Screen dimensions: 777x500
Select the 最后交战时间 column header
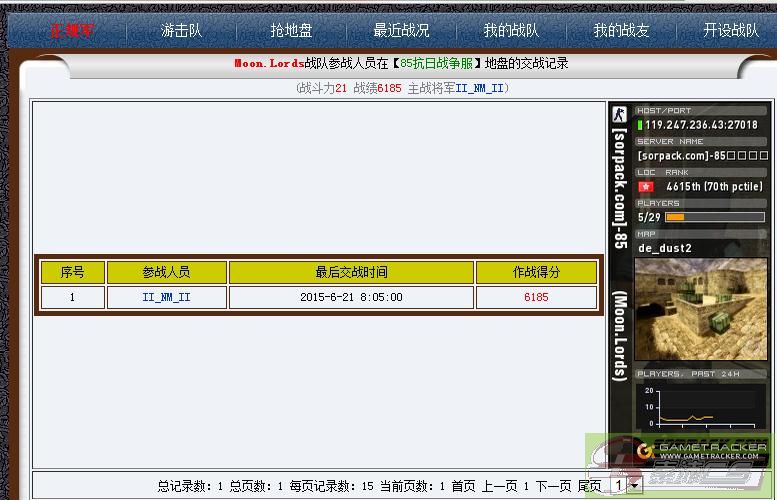coord(351,272)
